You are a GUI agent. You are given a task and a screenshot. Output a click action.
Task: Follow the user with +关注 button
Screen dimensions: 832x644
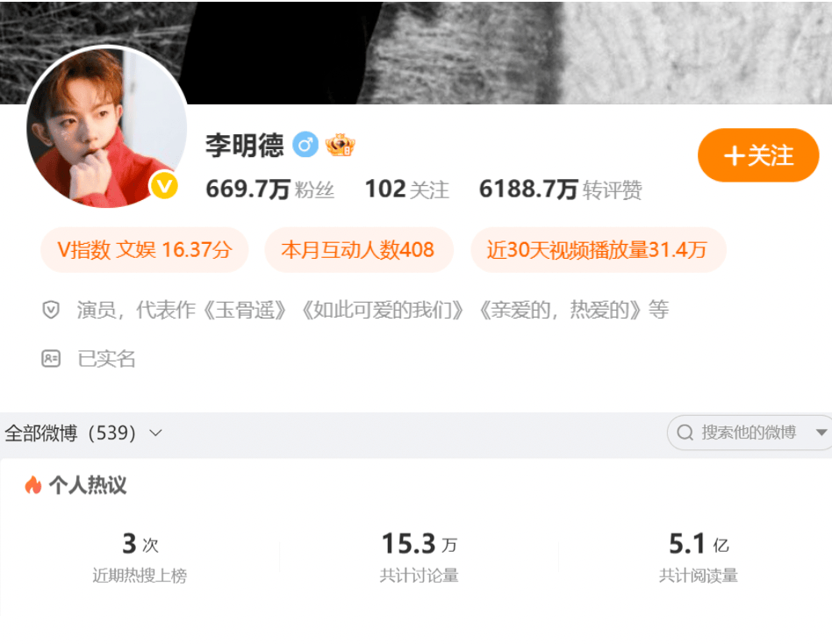(758, 155)
